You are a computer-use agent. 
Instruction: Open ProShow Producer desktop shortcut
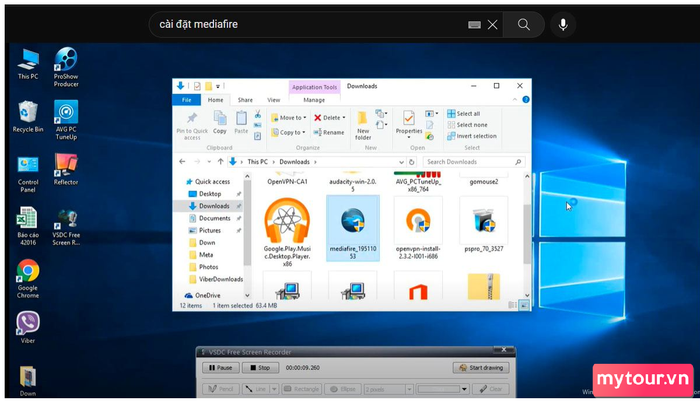tap(66, 67)
